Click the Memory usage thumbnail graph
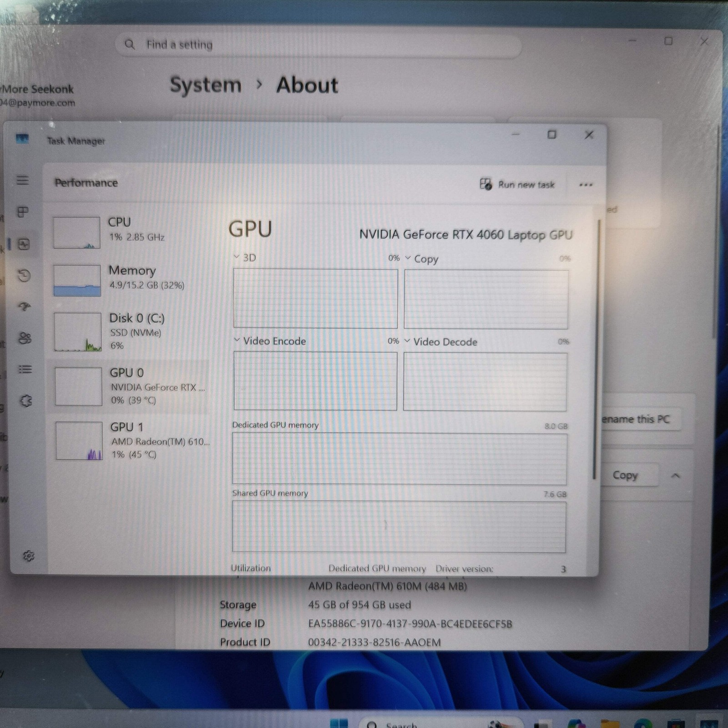Image resolution: width=728 pixels, height=728 pixels. pyautogui.click(x=77, y=281)
